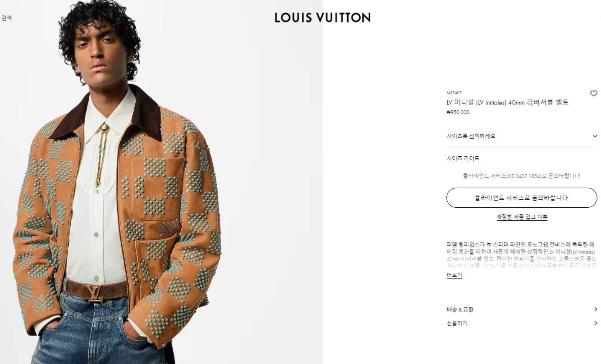
Task: Add the belt to wishlist with heart icon
Action: [x=593, y=93]
